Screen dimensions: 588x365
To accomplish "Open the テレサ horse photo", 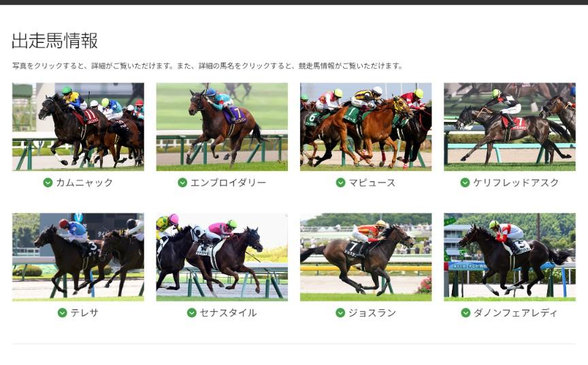I will coord(78,257).
